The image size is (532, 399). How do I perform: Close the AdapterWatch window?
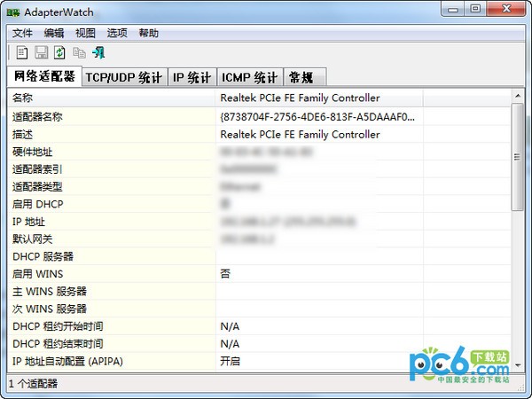tap(506, 9)
